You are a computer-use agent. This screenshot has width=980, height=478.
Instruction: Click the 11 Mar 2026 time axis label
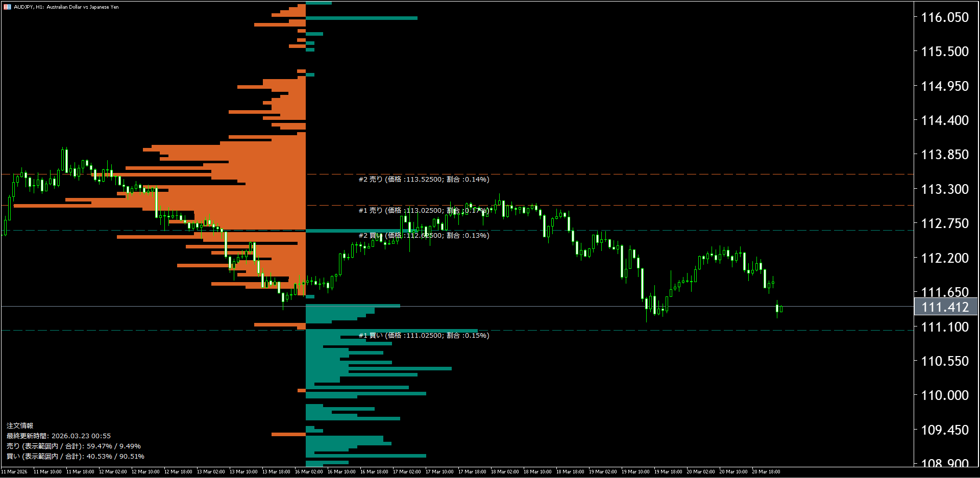[14, 472]
